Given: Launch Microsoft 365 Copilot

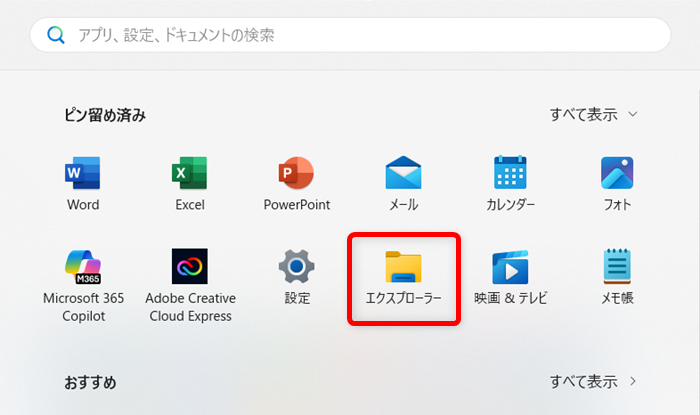Looking at the screenshot, I should point(83,286).
